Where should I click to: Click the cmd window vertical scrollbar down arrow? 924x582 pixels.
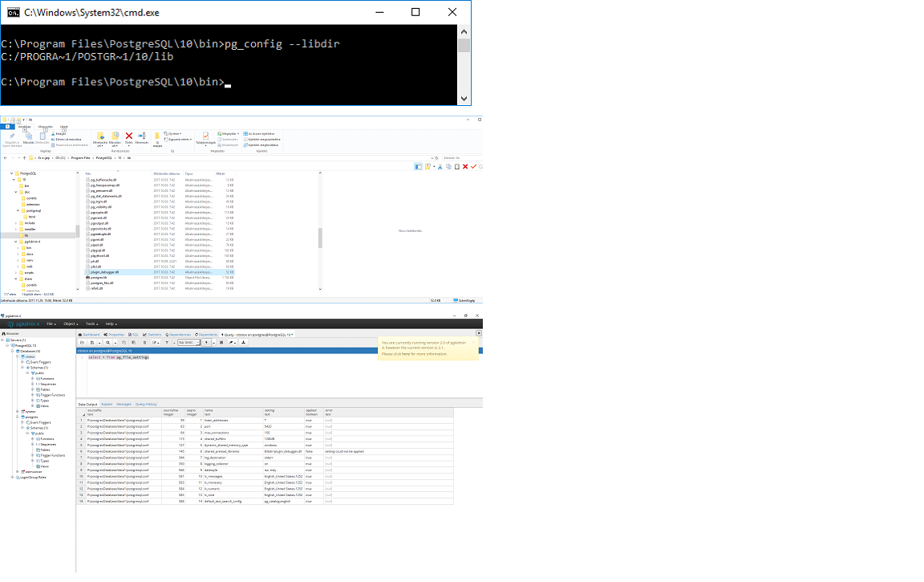(464, 99)
